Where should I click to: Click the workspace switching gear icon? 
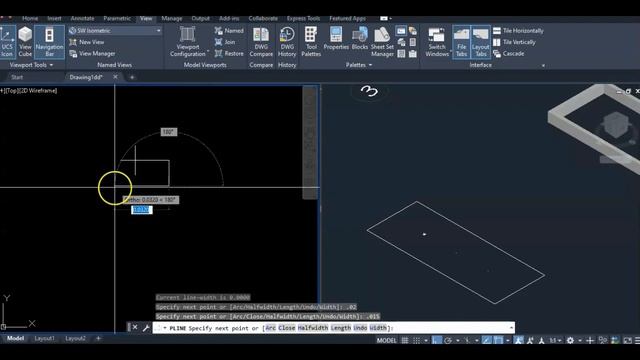pyautogui.click(x=570, y=340)
